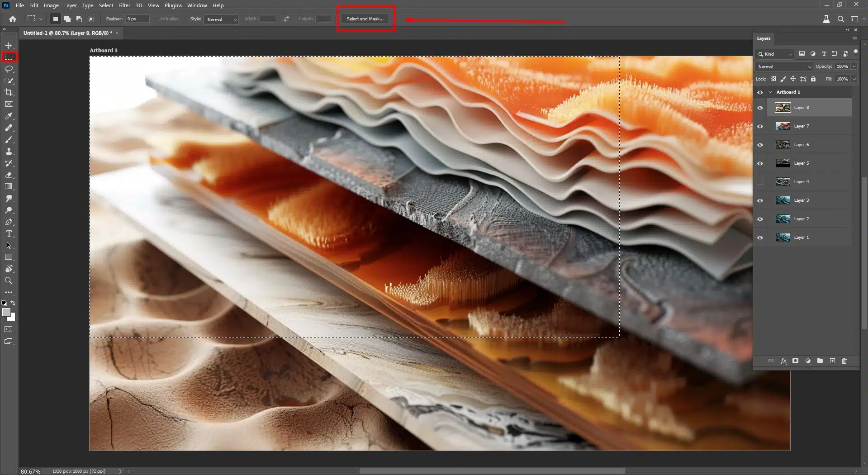
Task: Open the Plugins menu
Action: click(x=173, y=5)
